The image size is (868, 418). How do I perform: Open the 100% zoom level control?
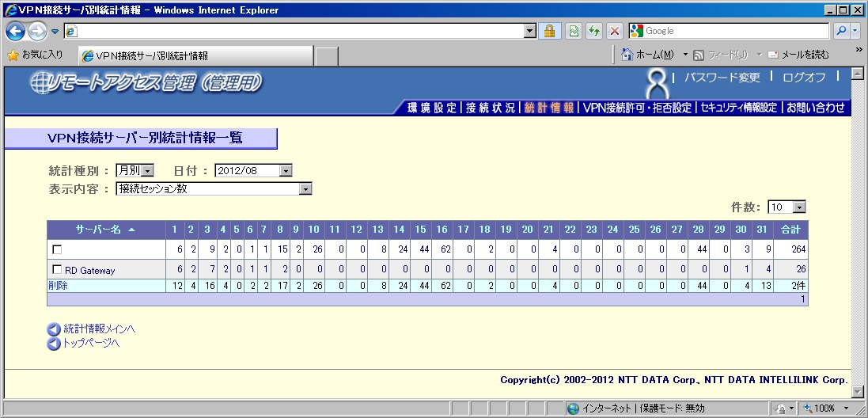[x=827, y=408]
